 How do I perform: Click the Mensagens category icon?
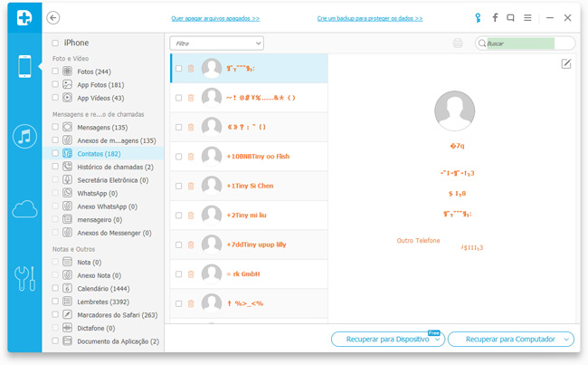click(68, 127)
